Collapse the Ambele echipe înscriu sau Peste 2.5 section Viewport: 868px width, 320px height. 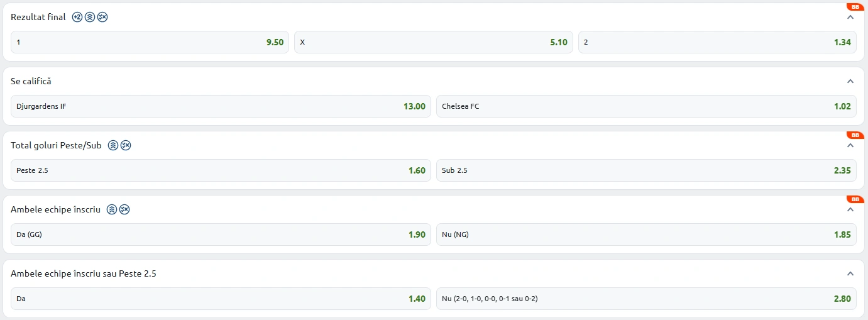click(850, 273)
